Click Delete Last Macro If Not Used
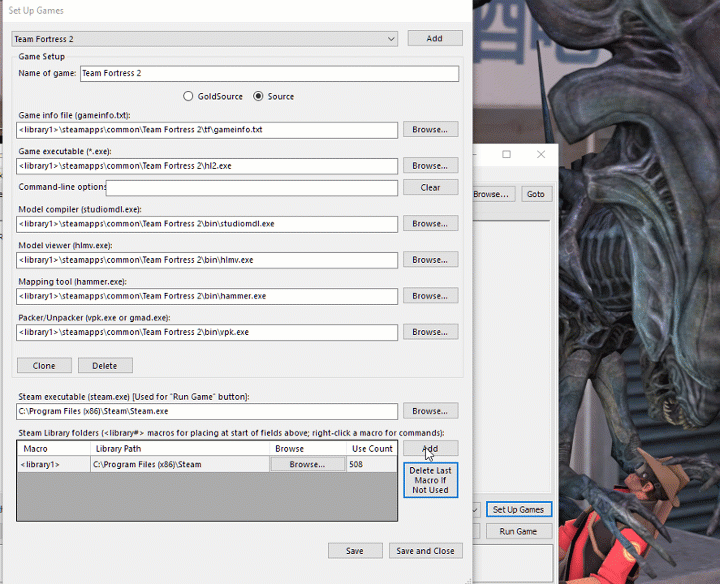The image size is (720, 584). pos(430,480)
